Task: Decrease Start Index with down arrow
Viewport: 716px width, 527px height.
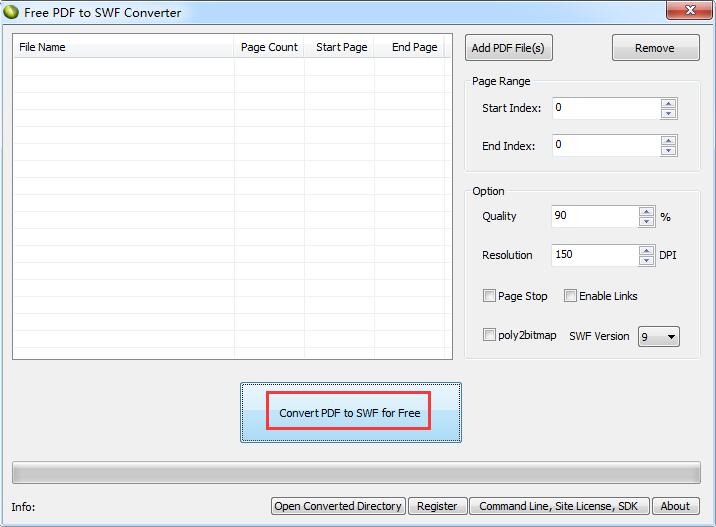Action: (x=668, y=113)
